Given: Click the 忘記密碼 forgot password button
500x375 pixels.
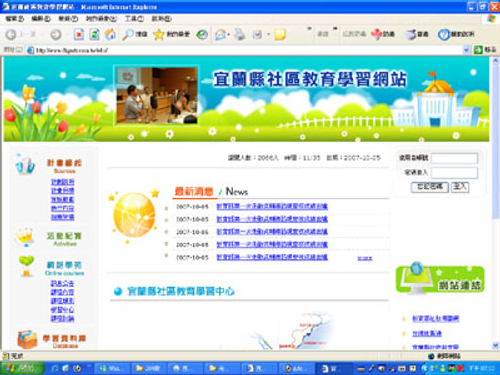Looking at the screenshot, I should [x=430, y=187].
